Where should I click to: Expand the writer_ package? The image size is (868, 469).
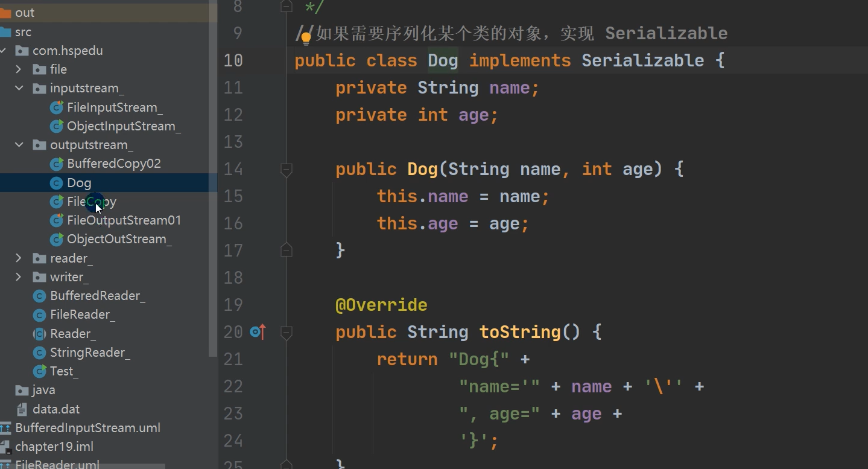point(19,277)
